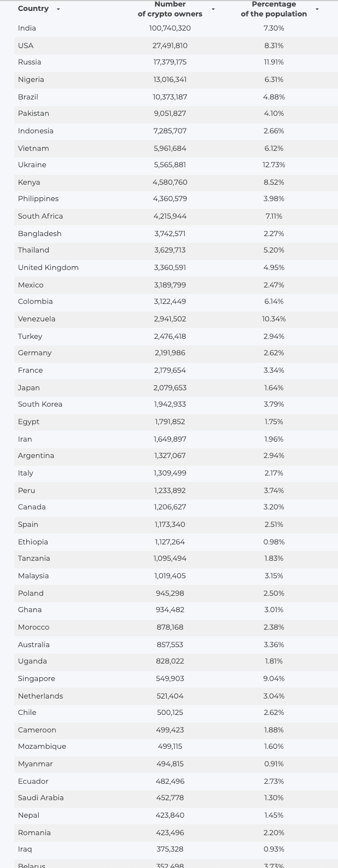The image size is (338, 868).
Task: Click Russia's 17,379,175 owners value
Action: point(170,62)
